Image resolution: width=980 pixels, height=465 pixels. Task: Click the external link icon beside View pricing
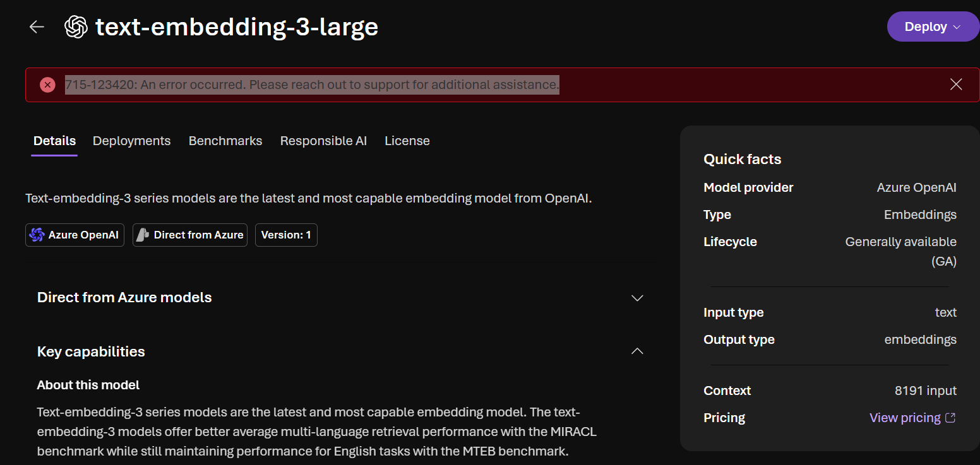point(950,418)
